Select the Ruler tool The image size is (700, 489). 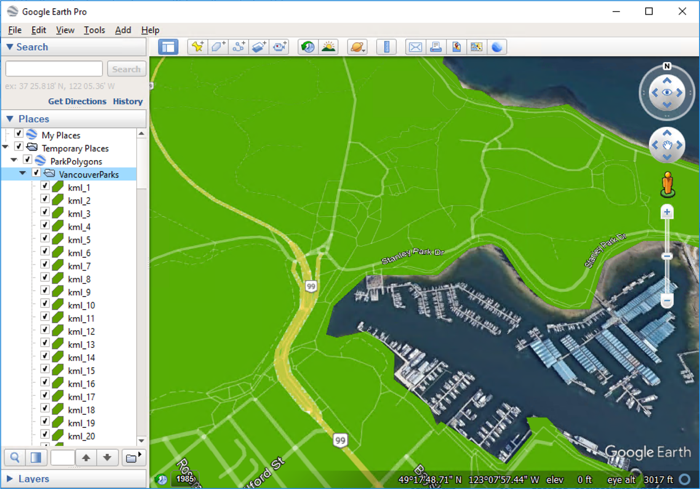387,47
